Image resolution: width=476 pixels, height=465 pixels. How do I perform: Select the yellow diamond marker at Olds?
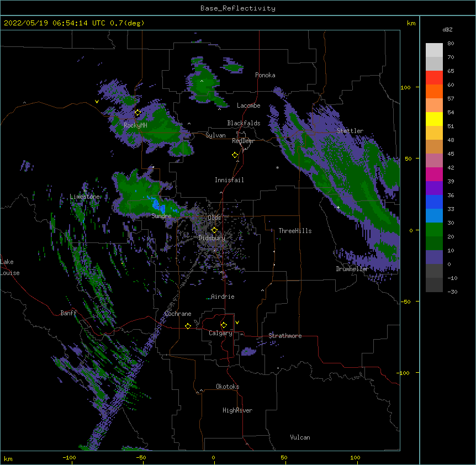click(214, 230)
